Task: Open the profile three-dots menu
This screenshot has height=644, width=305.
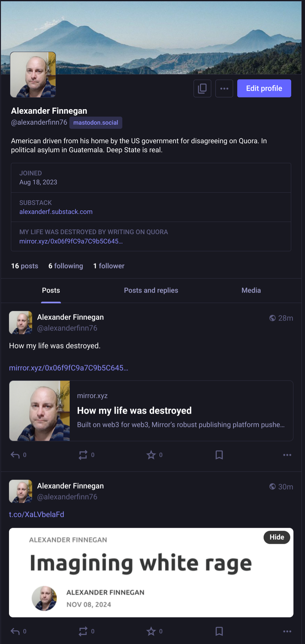Action: point(224,88)
